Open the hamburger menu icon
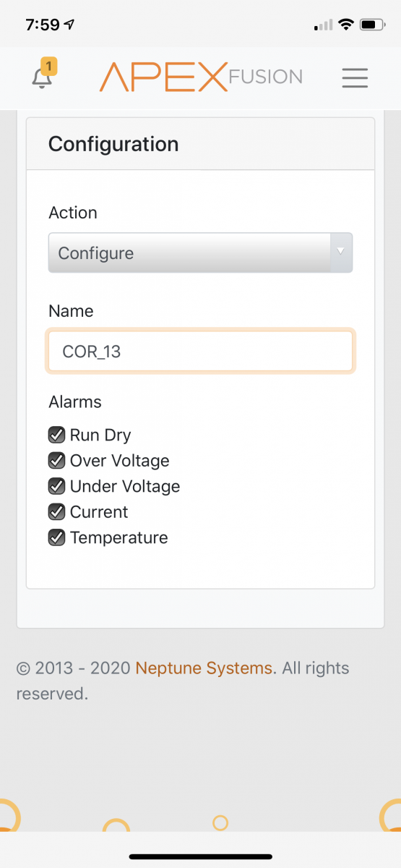 tap(355, 77)
